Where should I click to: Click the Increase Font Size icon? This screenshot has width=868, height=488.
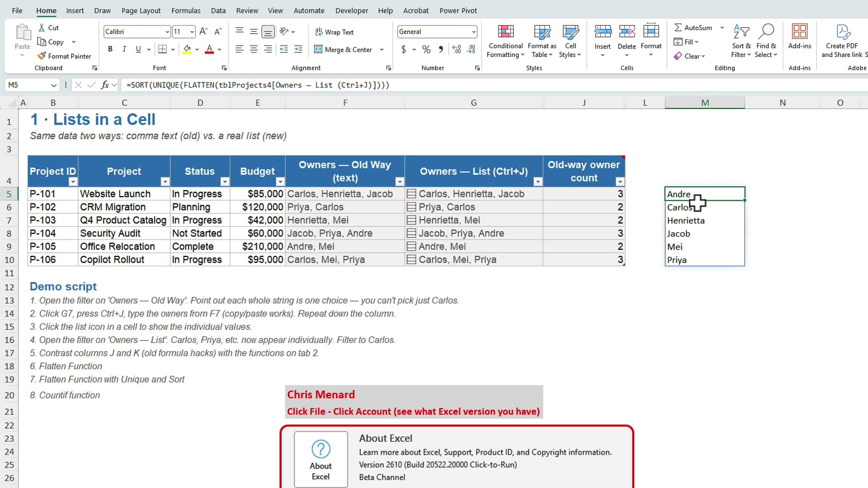click(x=203, y=31)
